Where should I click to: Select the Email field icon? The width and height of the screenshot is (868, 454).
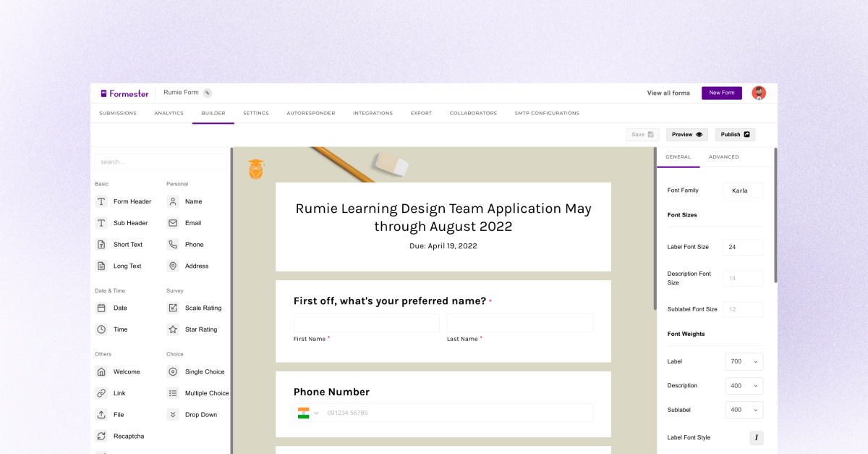pyautogui.click(x=174, y=223)
